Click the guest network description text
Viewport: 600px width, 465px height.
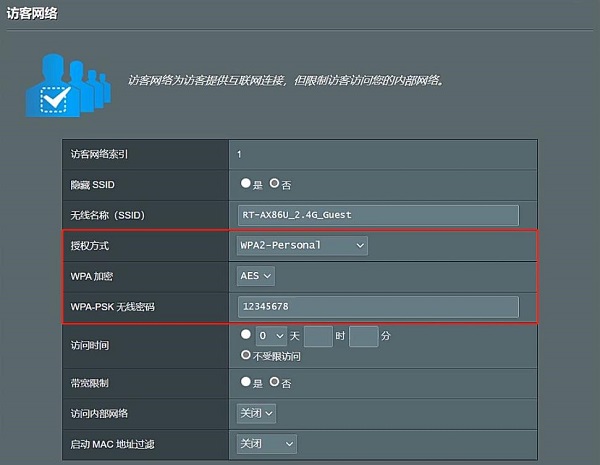click(285, 79)
